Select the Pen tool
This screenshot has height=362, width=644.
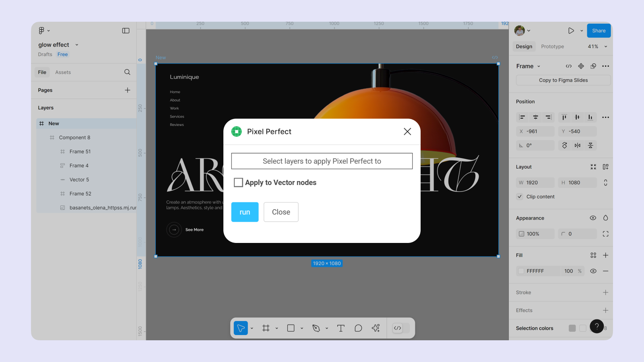(316, 328)
